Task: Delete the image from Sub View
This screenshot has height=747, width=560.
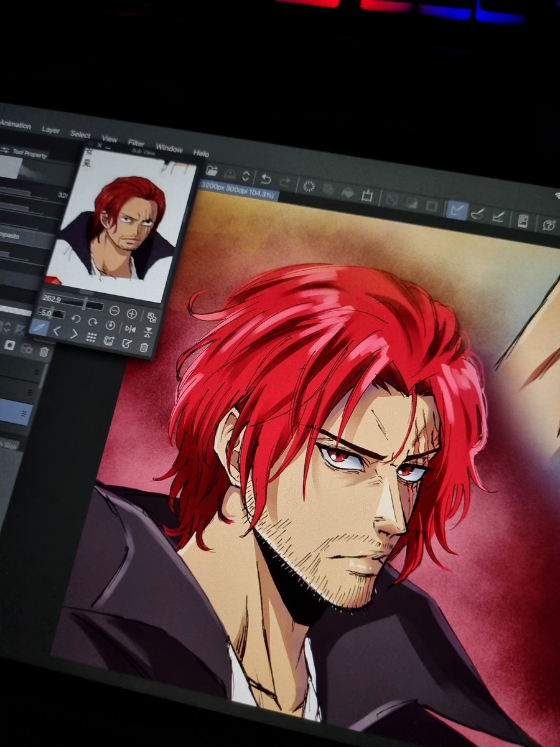Action: (144, 347)
